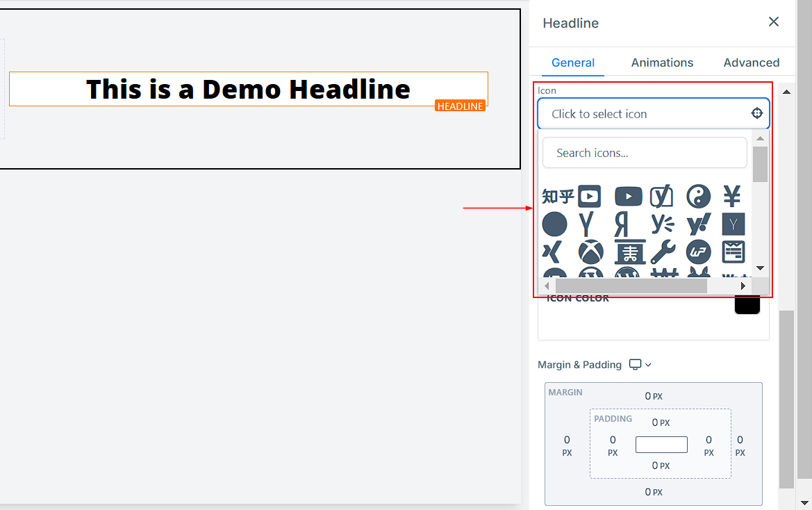Click the crosshair icon in icon selector

click(757, 113)
